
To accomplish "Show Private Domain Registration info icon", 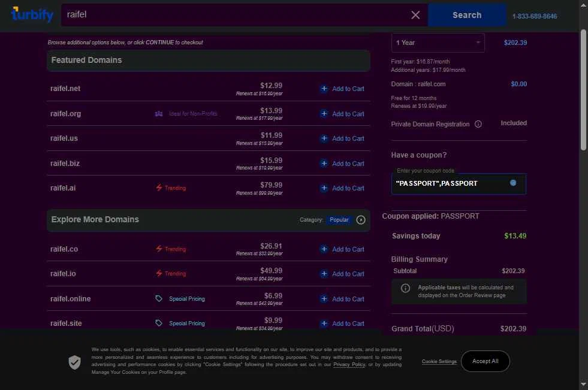I will [478, 124].
